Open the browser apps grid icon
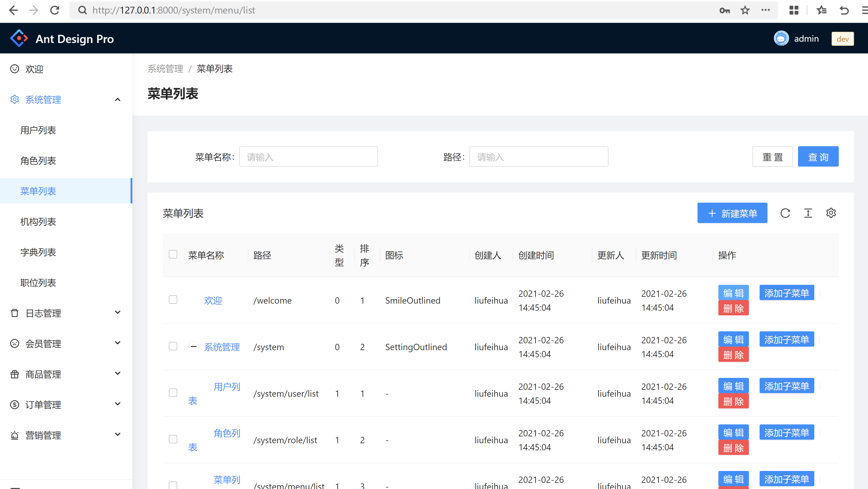 pyautogui.click(x=794, y=10)
